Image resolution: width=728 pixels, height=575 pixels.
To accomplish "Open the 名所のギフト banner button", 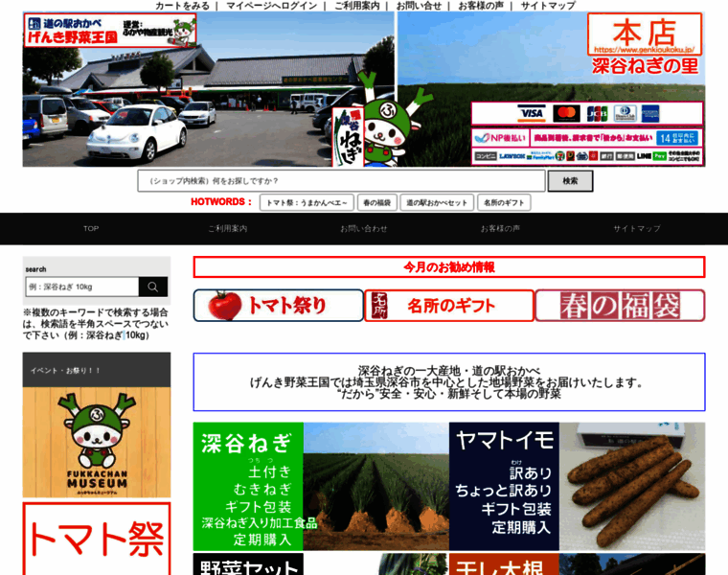I will pyautogui.click(x=449, y=305).
